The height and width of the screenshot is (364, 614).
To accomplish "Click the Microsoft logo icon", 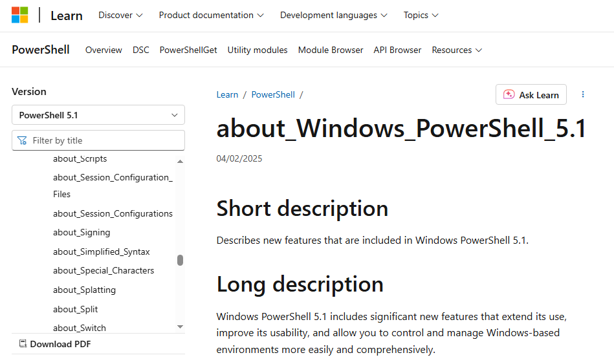I will coord(19,16).
